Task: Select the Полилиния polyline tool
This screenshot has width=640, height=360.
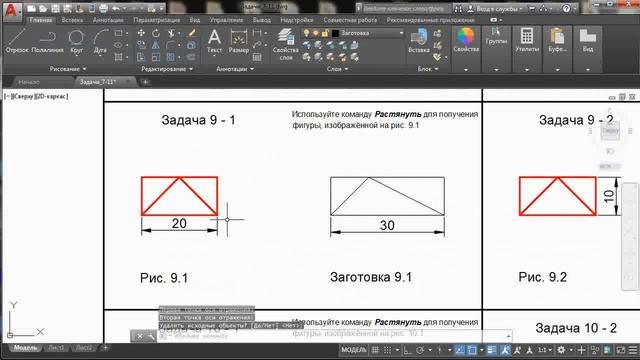Action: (47, 41)
